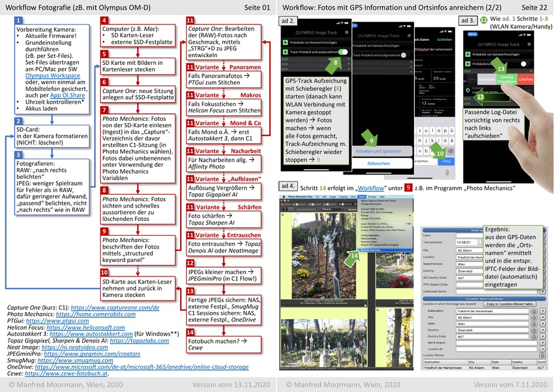Open the dropdown arrow beside the Intellectual Genre field
The image size is (554, 392).
click(542, 292)
